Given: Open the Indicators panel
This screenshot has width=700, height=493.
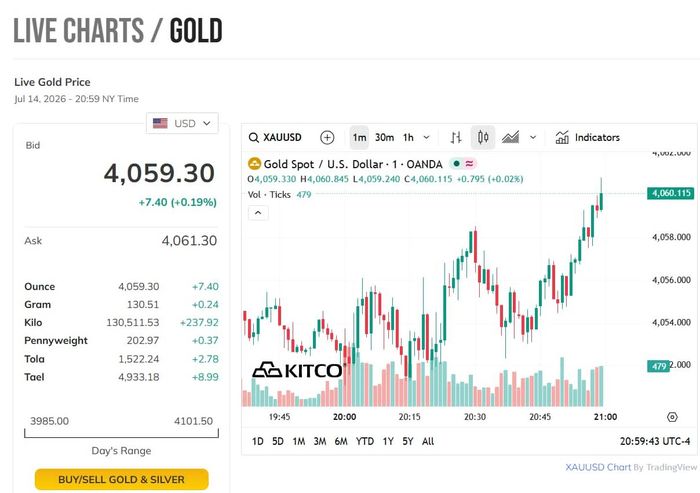Looking at the screenshot, I should click(588, 137).
